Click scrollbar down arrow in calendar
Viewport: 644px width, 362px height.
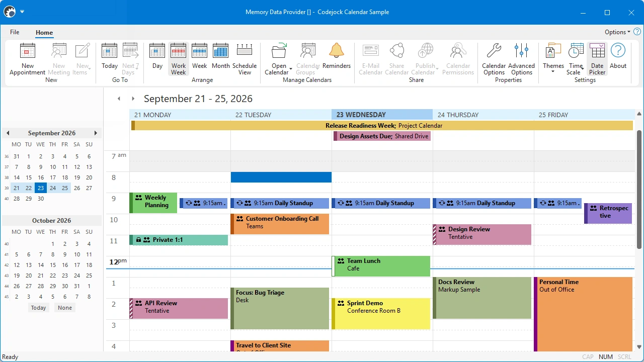tap(639, 346)
